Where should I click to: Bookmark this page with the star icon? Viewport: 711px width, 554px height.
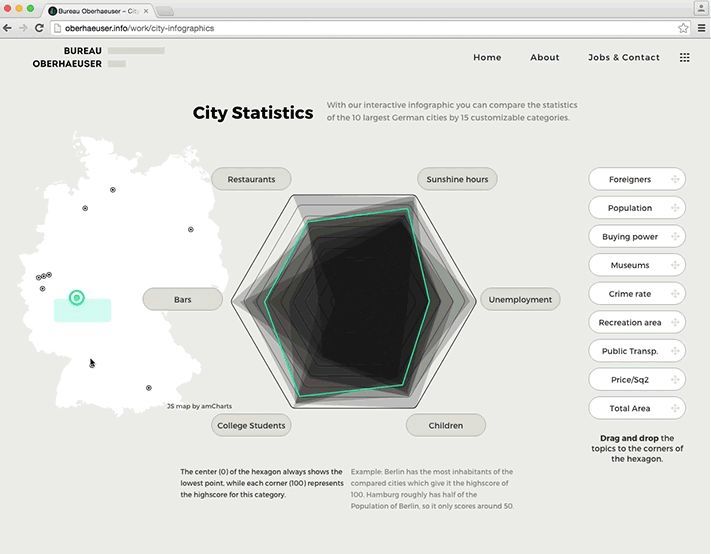pos(683,28)
